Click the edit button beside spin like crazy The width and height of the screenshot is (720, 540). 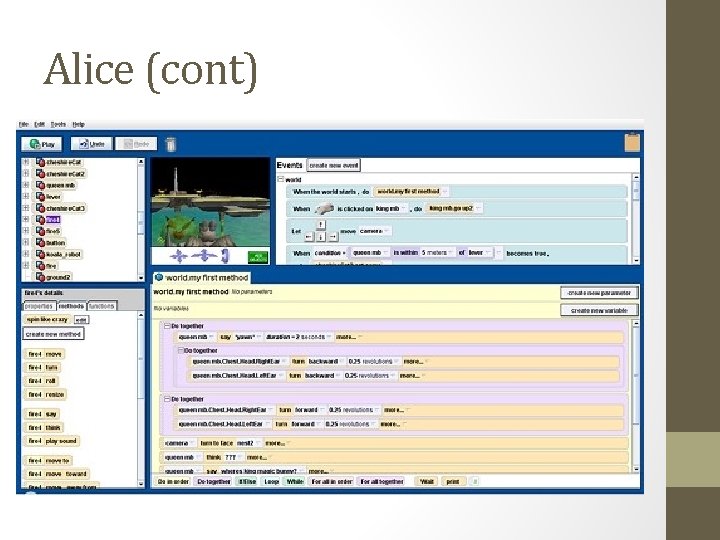point(81,320)
